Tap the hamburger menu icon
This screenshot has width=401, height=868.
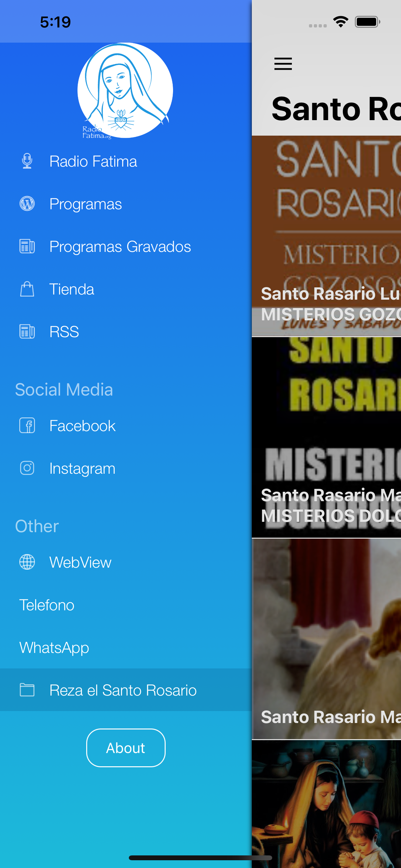[283, 64]
